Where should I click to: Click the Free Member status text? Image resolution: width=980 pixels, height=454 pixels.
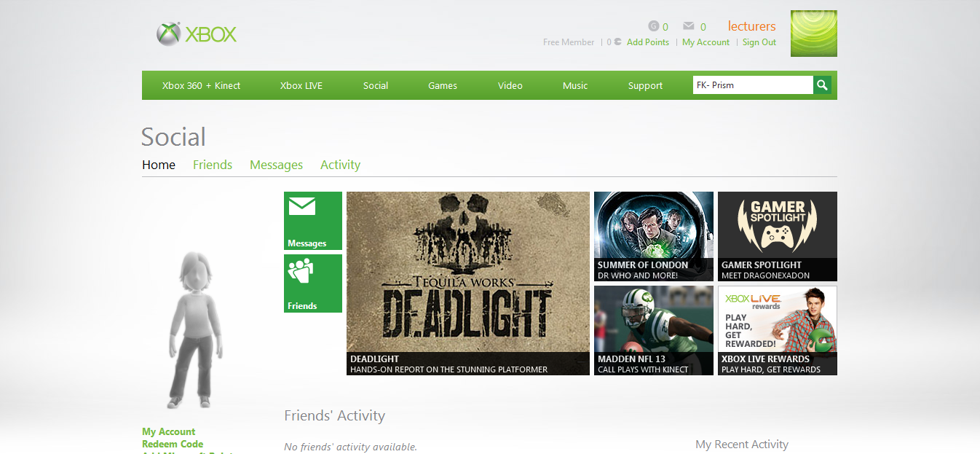pyautogui.click(x=569, y=42)
